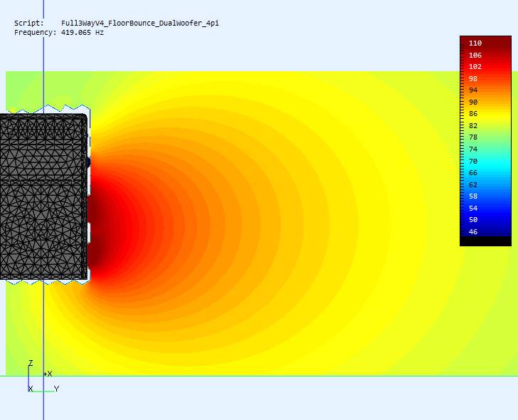
Task: Click the 50 label on color scale
Action: coord(473,220)
